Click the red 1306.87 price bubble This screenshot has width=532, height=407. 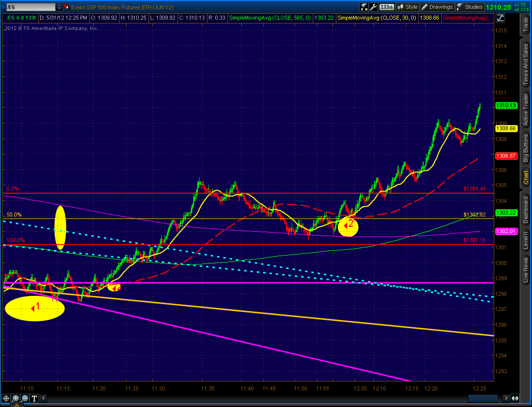coord(506,156)
